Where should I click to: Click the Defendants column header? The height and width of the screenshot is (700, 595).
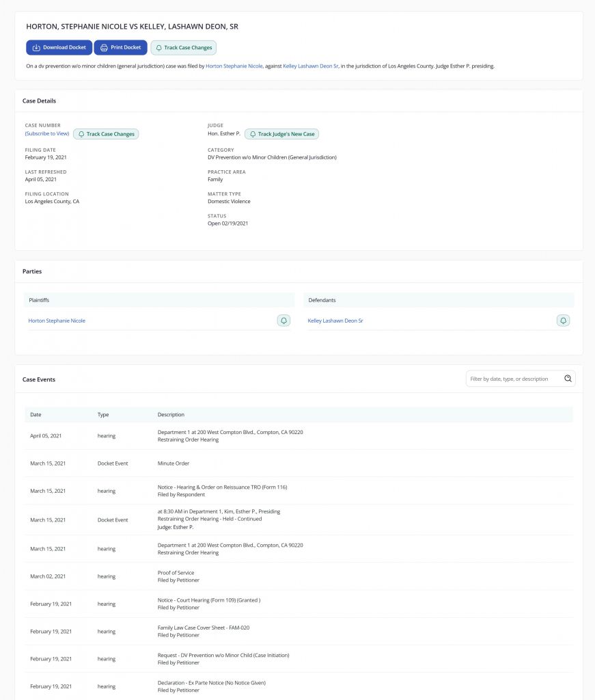point(322,300)
